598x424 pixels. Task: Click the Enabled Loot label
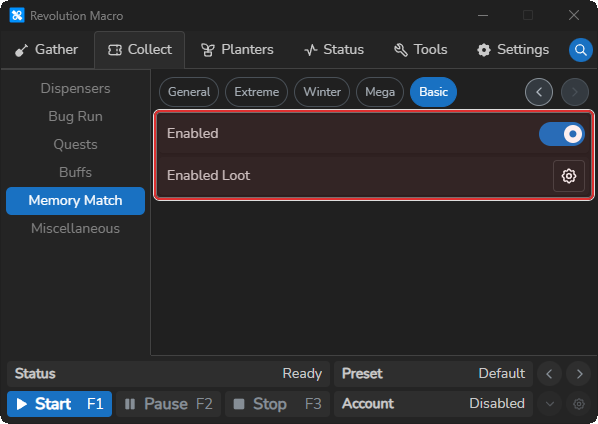pos(208,175)
